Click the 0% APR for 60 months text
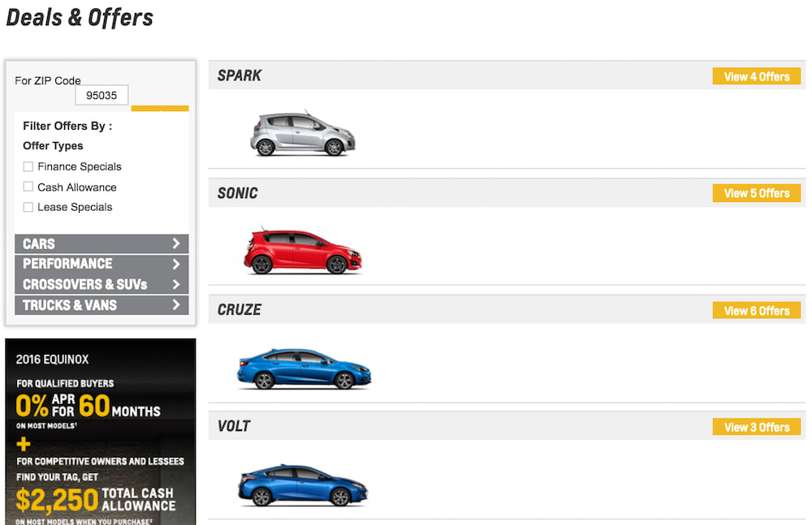This screenshot has width=812, height=525. click(x=88, y=406)
